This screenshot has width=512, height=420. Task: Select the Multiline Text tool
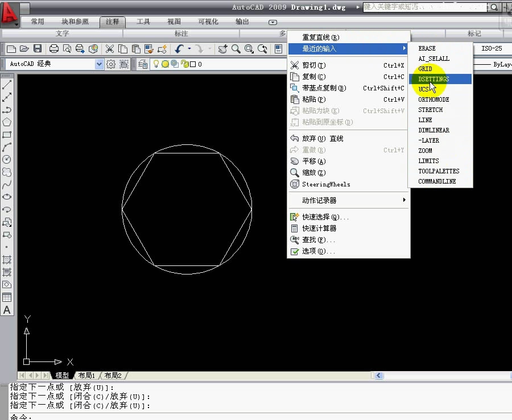pyautogui.click(x=7, y=310)
